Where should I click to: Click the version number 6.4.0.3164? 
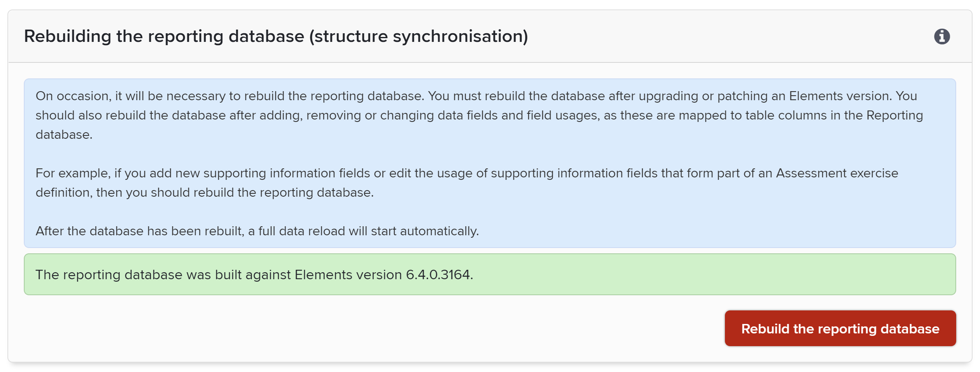439,275
